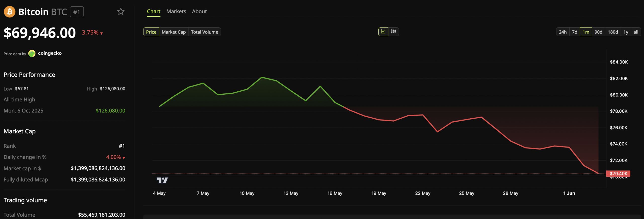
Task: Click the #1 rank badge beside BTC
Action: pyautogui.click(x=77, y=12)
